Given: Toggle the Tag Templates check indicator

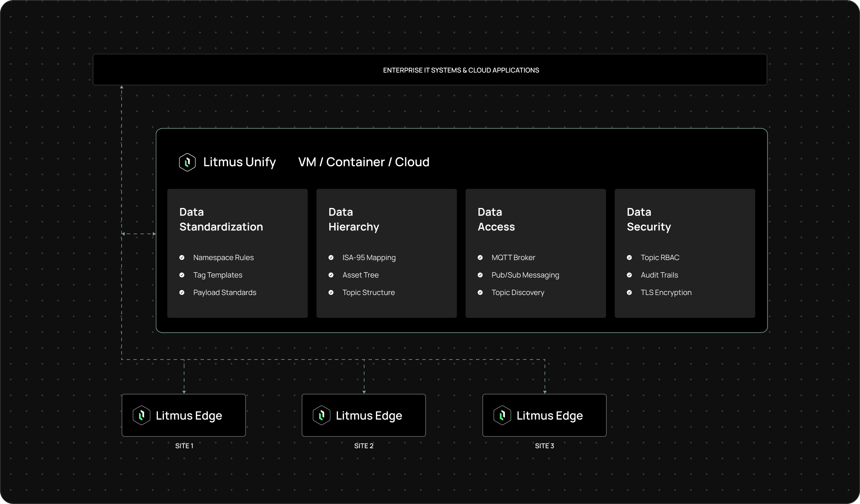Looking at the screenshot, I should pos(182,275).
